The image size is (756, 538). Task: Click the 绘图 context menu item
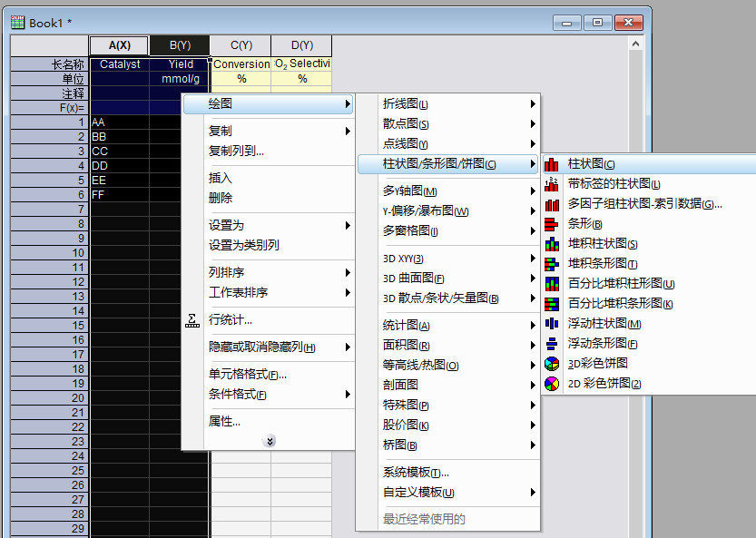click(218, 105)
